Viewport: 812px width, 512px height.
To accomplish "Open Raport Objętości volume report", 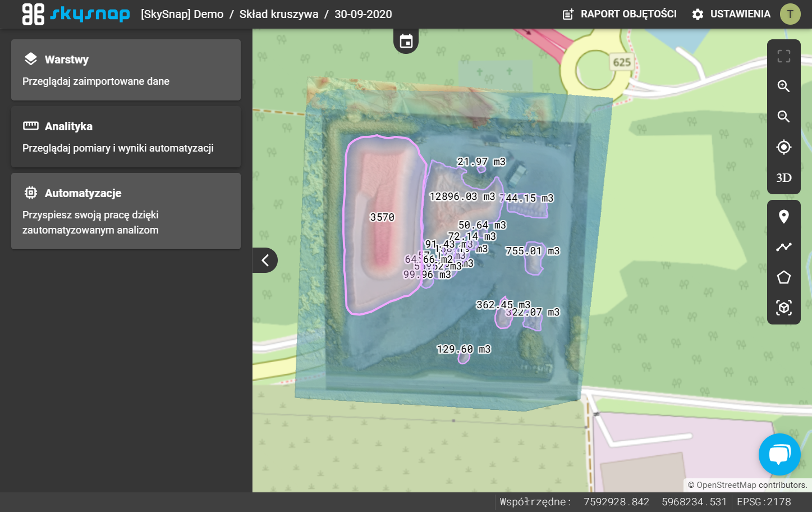I will (620, 14).
